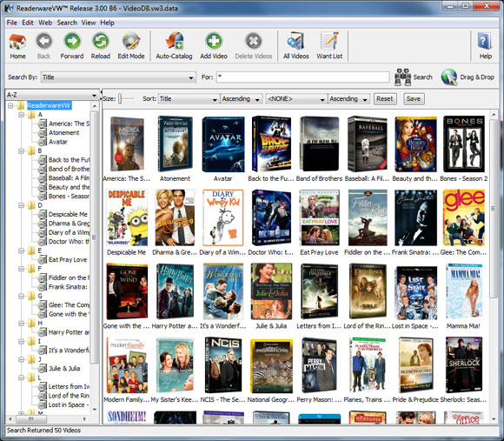
Task: Select the ReaderwareVW root folder
Action: pos(49,105)
